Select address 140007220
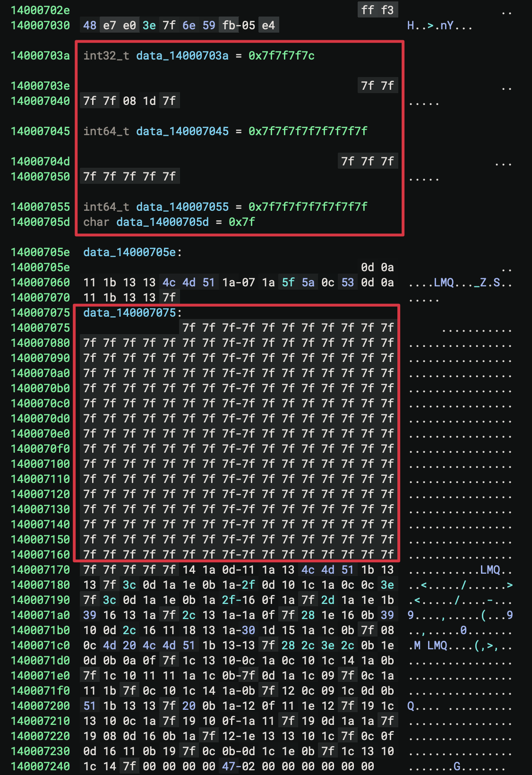532x775 pixels. click(40, 736)
